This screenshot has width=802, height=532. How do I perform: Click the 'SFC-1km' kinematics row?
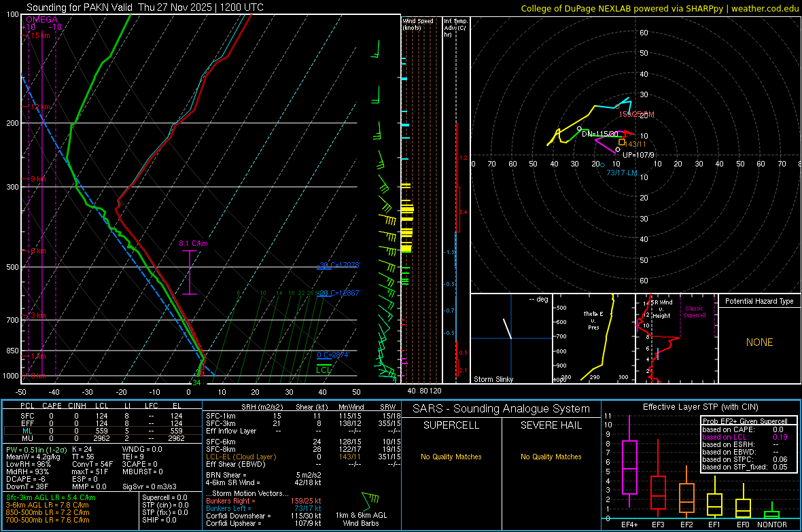303,416
